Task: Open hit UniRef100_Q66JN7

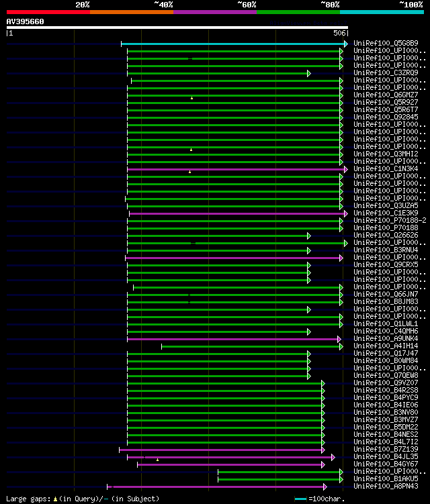Action: (386, 295)
